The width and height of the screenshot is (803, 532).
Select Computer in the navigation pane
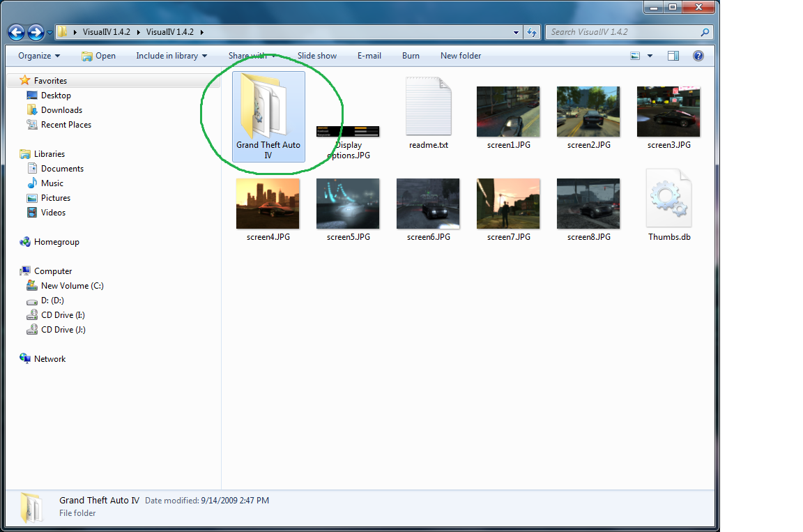(x=53, y=271)
